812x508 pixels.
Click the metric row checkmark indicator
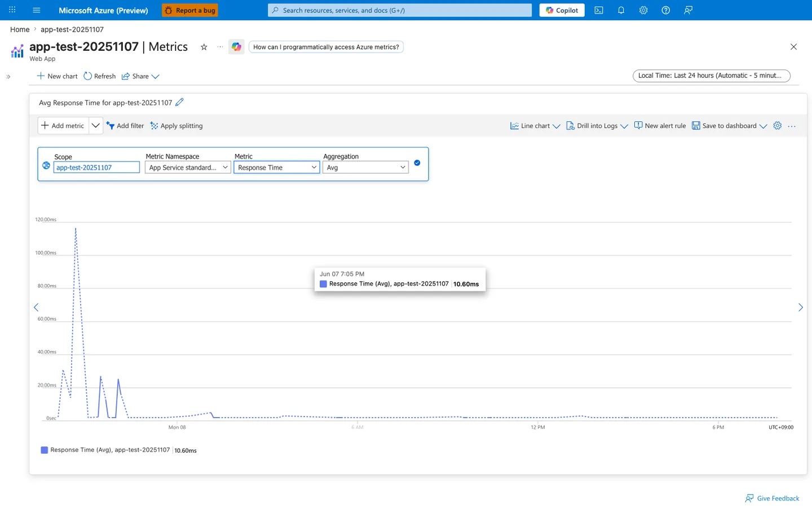[417, 163]
